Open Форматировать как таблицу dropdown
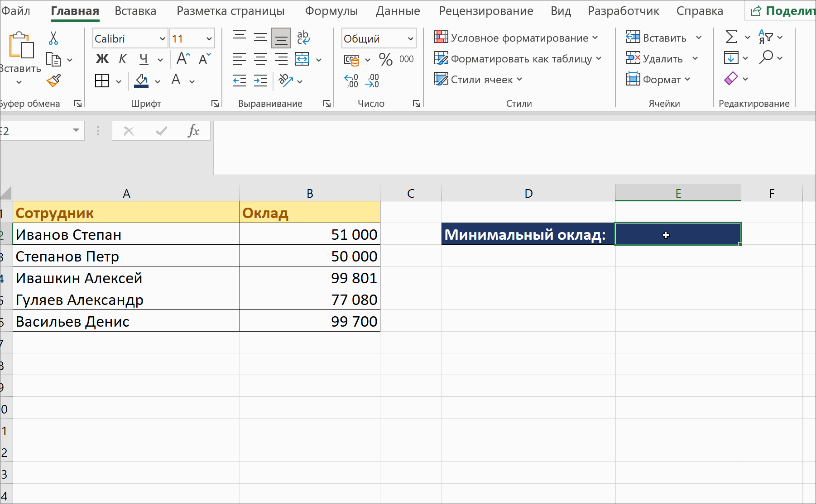 coord(518,59)
